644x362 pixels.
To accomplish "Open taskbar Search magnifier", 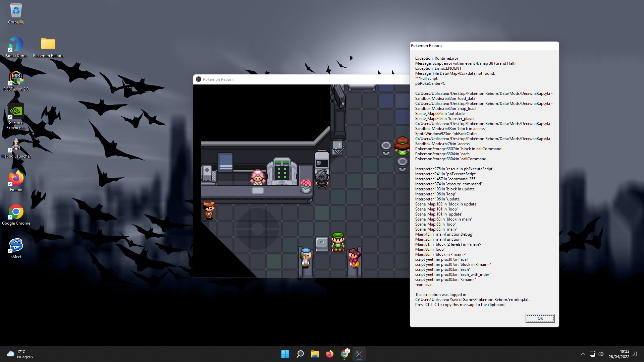I will coord(300,354).
